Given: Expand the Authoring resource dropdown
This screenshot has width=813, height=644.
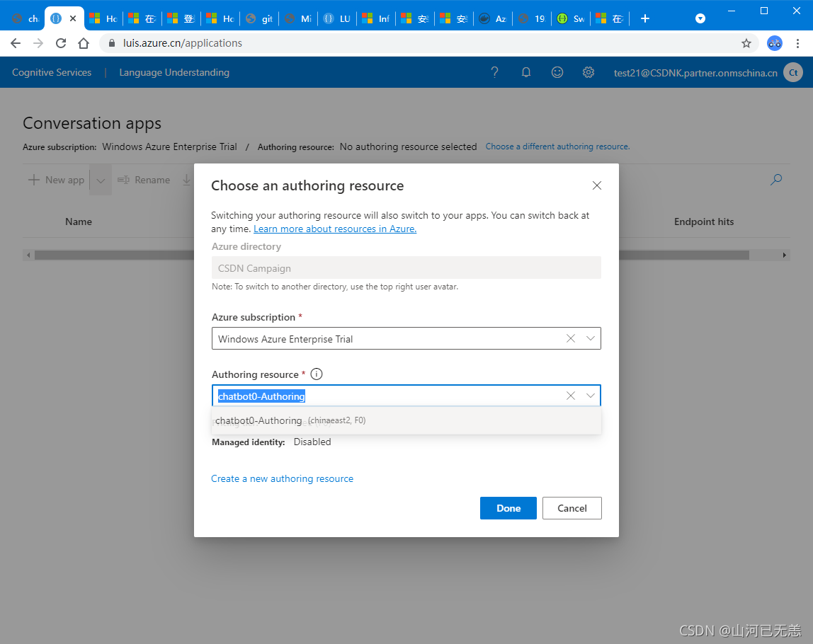Looking at the screenshot, I should (x=590, y=396).
